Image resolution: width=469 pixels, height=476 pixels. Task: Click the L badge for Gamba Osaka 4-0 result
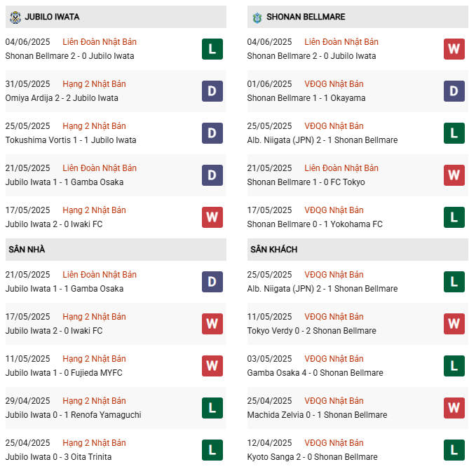[454, 366]
